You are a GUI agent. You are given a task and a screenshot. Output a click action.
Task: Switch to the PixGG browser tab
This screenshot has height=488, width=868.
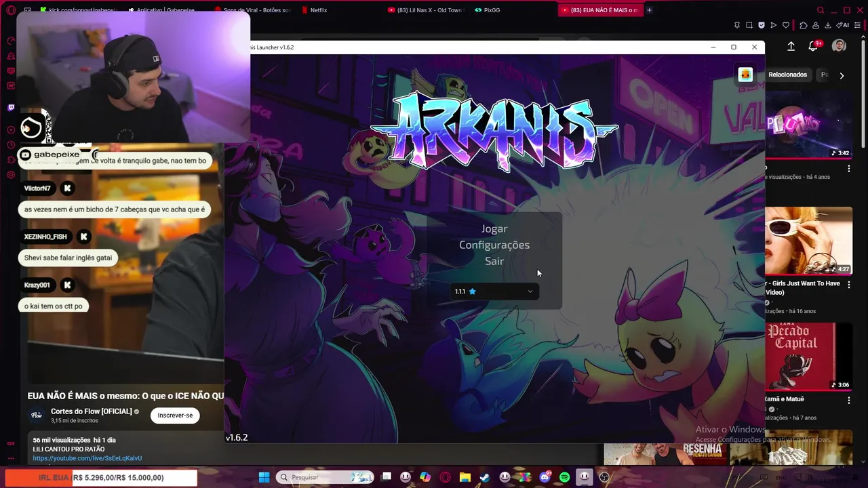[488, 10]
